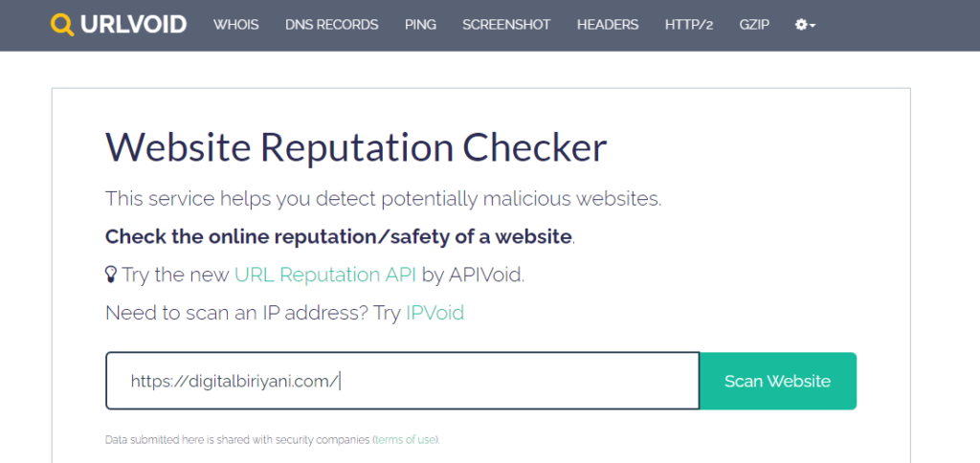
Task: Click the lightbulb tip icon
Action: click(111, 275)
